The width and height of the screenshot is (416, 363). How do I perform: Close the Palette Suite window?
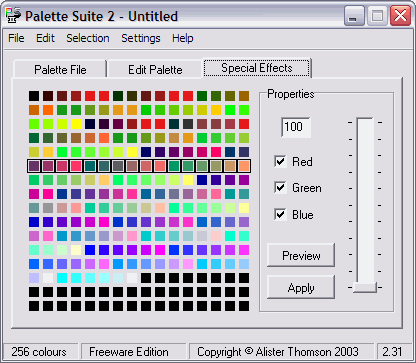click(400, 16)
